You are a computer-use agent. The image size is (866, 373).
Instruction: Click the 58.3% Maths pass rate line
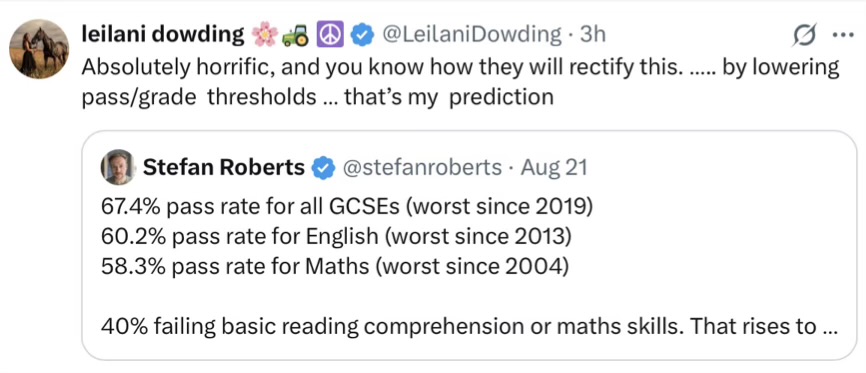334,266
